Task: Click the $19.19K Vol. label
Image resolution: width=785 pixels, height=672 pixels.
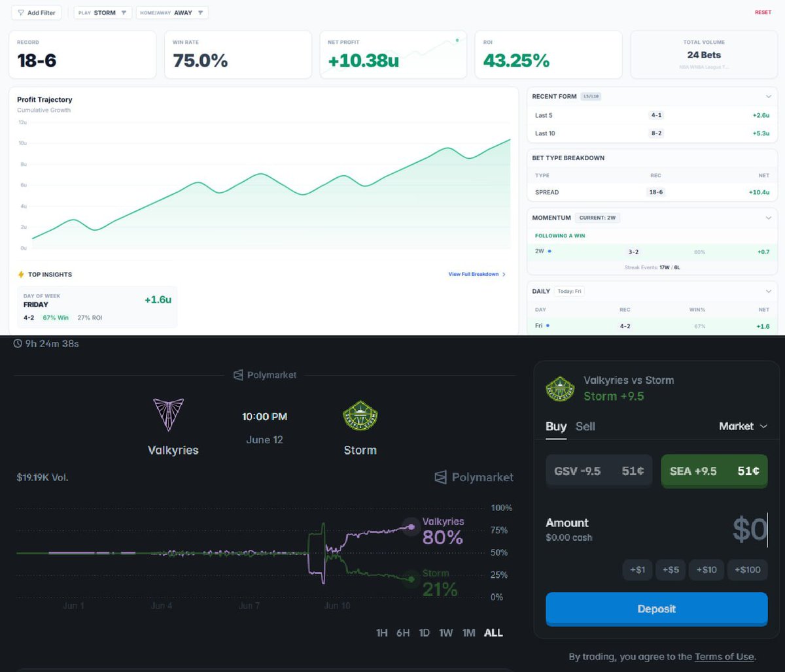Action: pyautogui.click(x=43, y=478)
